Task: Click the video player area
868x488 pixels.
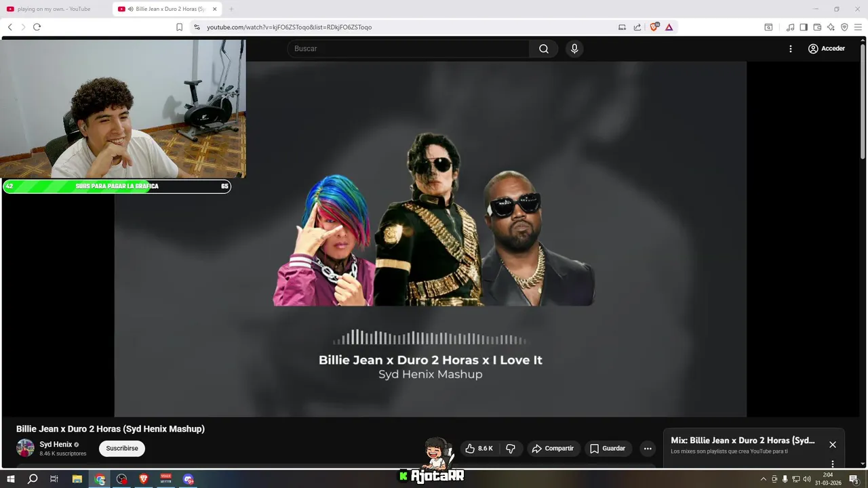Action: click(x=430, y=239)
